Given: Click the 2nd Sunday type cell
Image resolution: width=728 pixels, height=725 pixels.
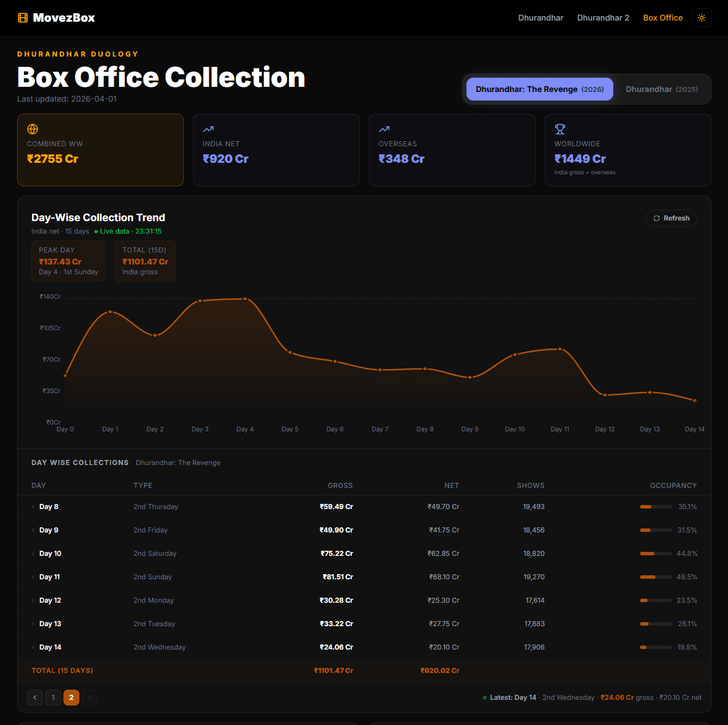Looking at the screenshot, I should tap(152, 577).
